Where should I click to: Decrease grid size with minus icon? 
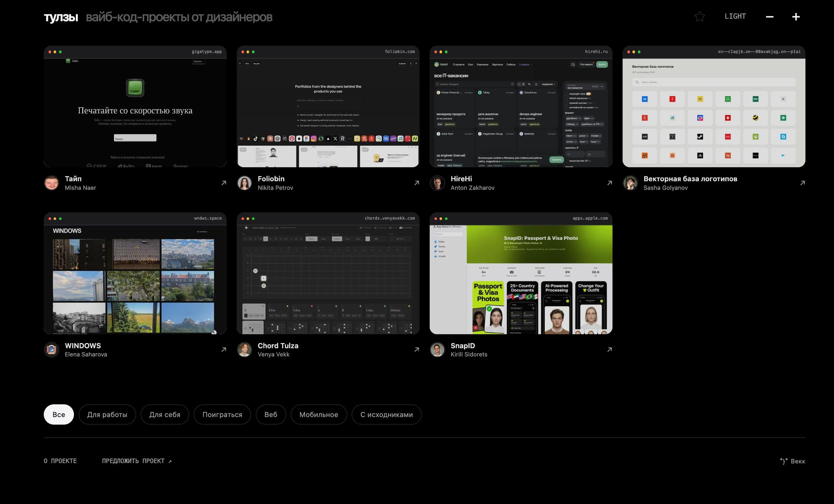point(770,17)
